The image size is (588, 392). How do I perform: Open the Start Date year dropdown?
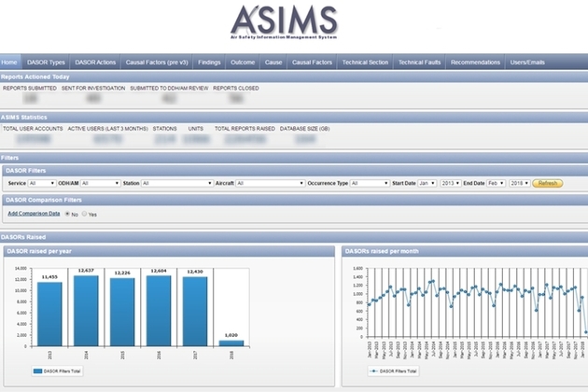click(x=451, y=184)
